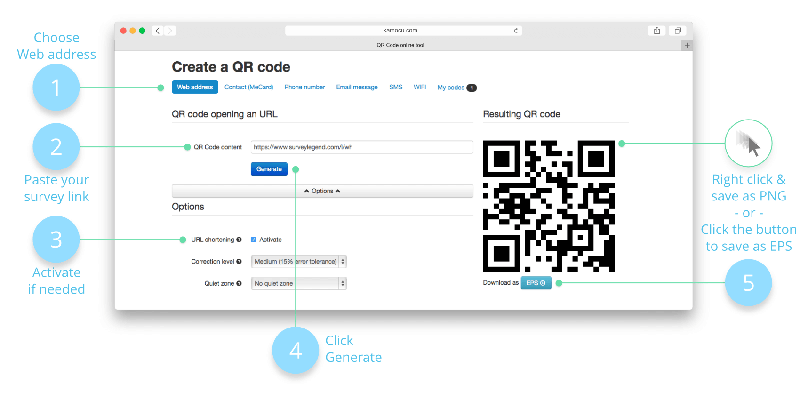800x400 pixels.
Task: Open the Correction level dropdown
Action: pyautogui.click(x=299, y=261)
